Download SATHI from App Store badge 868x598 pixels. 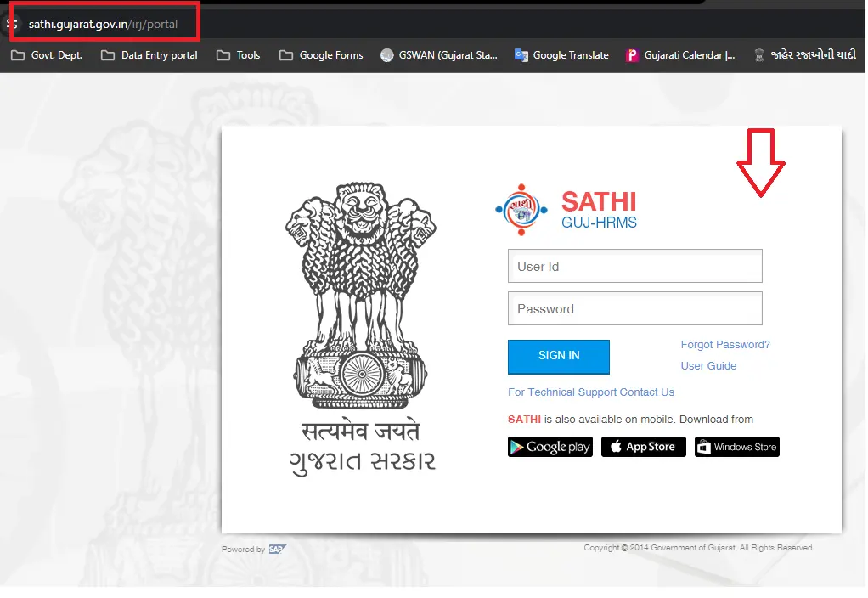pos(643,447)
